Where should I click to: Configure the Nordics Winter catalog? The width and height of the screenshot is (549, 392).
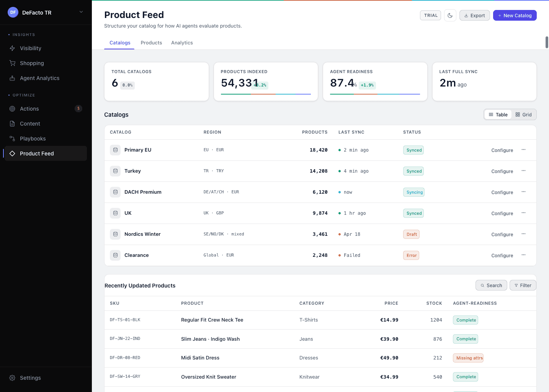502,234
